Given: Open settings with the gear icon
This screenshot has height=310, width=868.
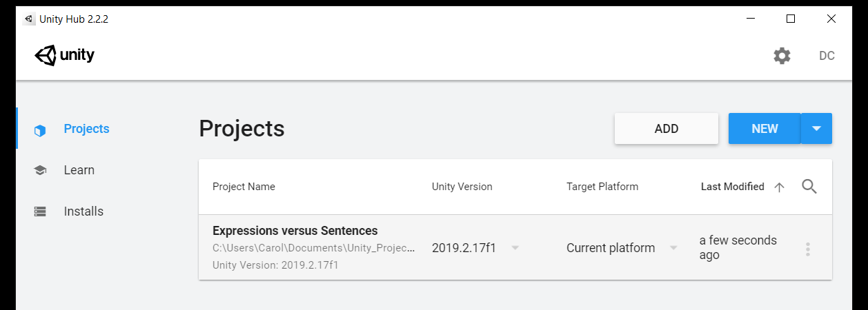Looking at the screenshot, I should pyautogui.click(x=782, y=56).
